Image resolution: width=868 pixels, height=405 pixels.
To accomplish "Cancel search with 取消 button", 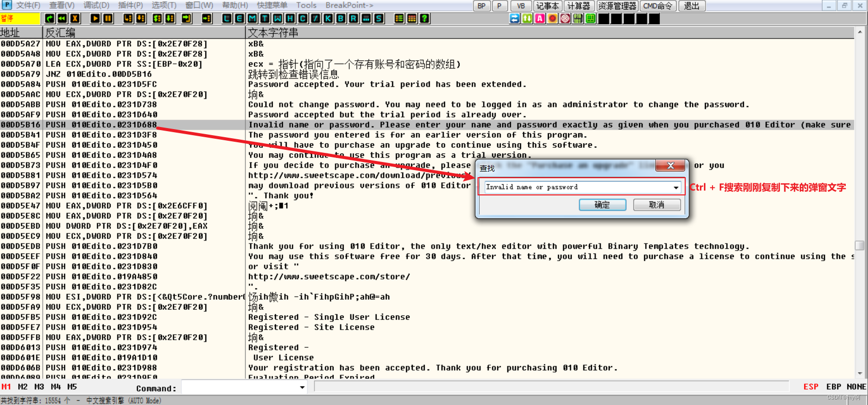I will tap(657, 205).
